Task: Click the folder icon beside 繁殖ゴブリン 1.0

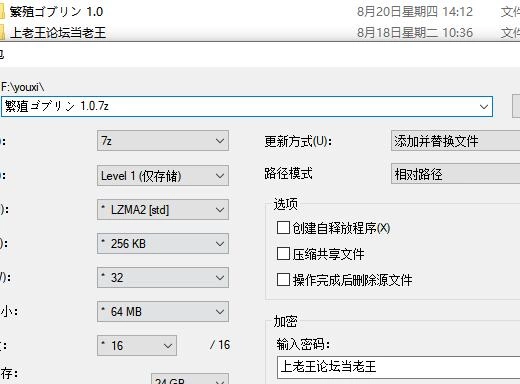Action: point(2,12)
